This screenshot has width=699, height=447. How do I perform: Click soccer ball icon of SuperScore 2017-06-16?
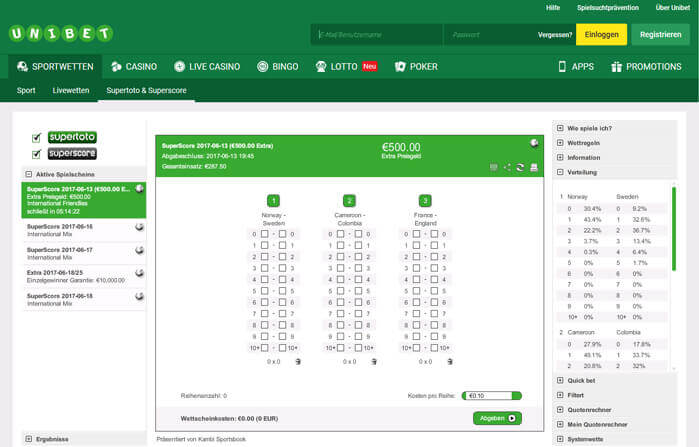point(140,227)
